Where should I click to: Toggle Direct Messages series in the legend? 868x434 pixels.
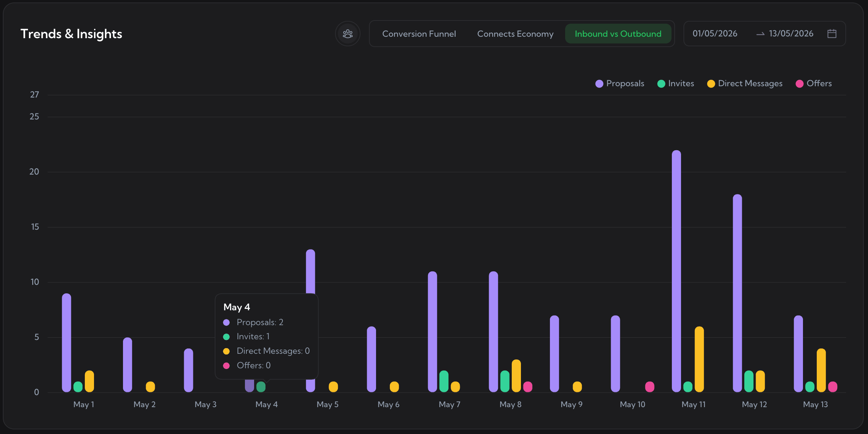[745, 83]
